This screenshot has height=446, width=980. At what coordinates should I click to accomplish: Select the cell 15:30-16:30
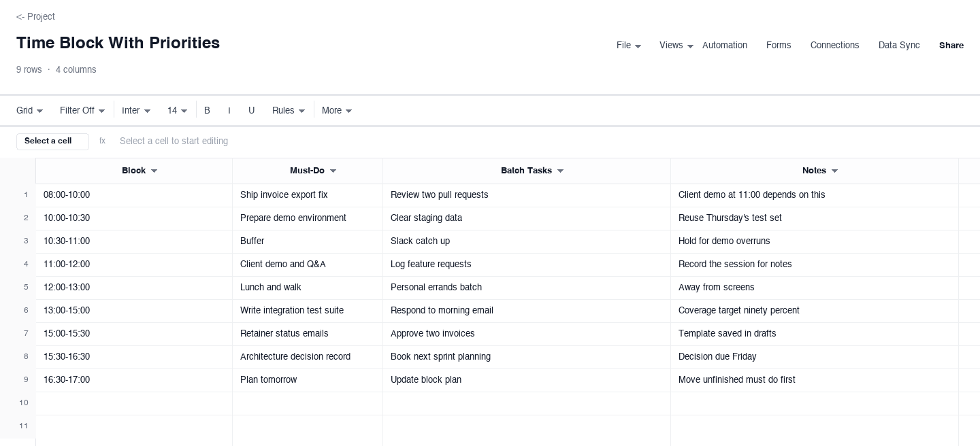(x=134, y=357)
